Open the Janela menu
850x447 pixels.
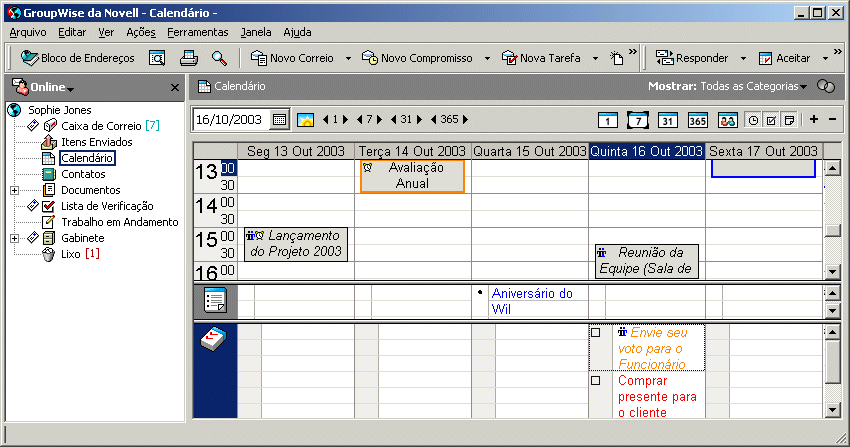tap(255, 33)
